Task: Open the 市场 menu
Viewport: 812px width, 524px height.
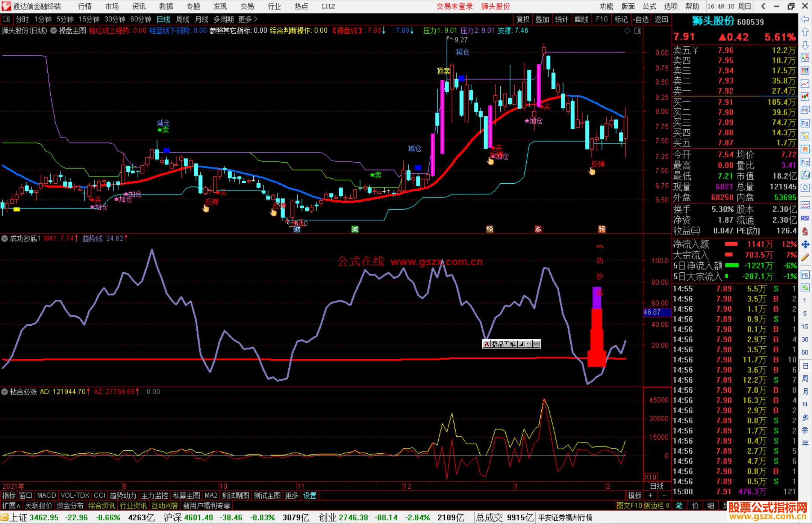Action: tap(112, 6)
